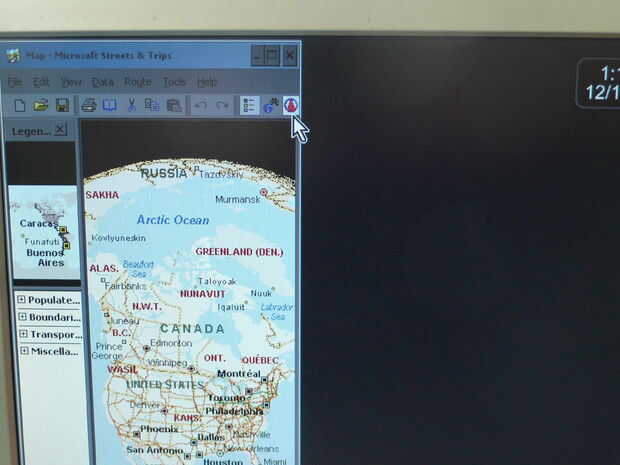Click GREENLAND (DEN.) map label
620x465 pixels.
(239, 252)
